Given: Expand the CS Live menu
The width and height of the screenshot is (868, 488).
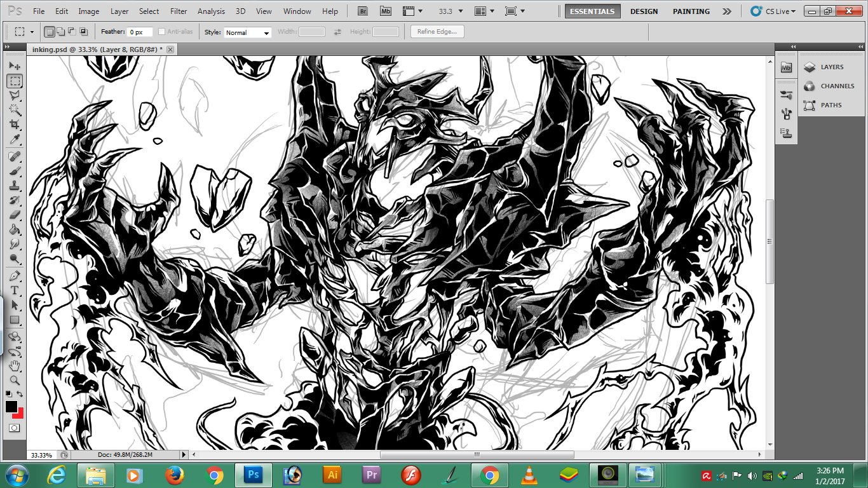Looking at the screenshot, I should [773, 11].
